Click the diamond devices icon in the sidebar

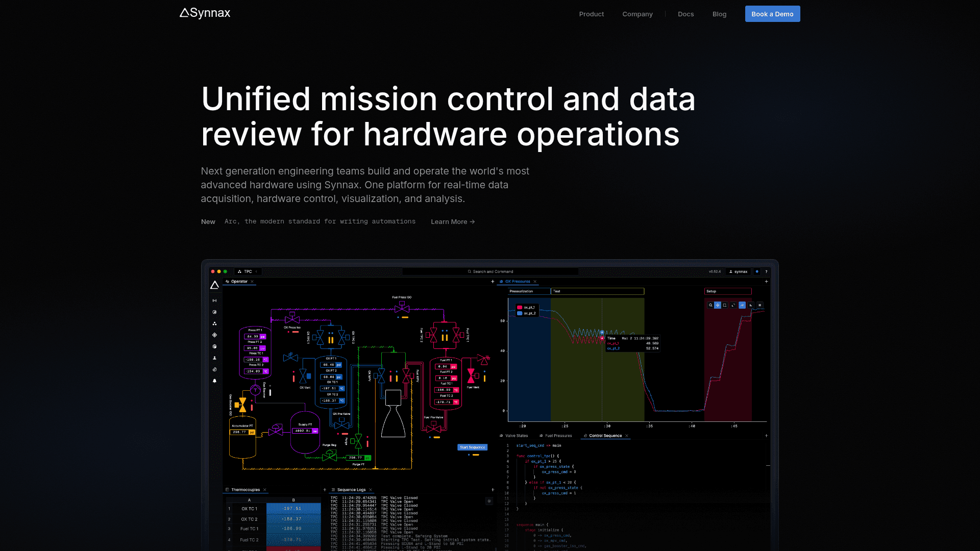[x=214, y=335]
